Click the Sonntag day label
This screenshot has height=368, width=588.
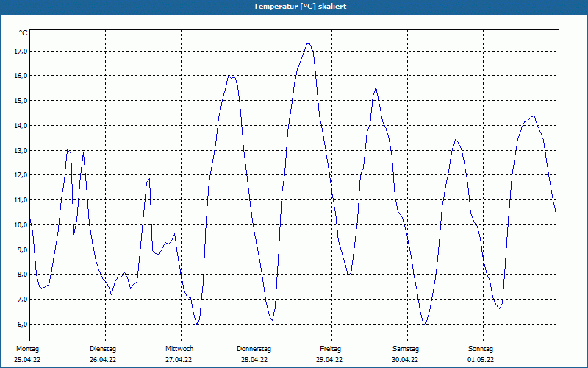point(481,349)
